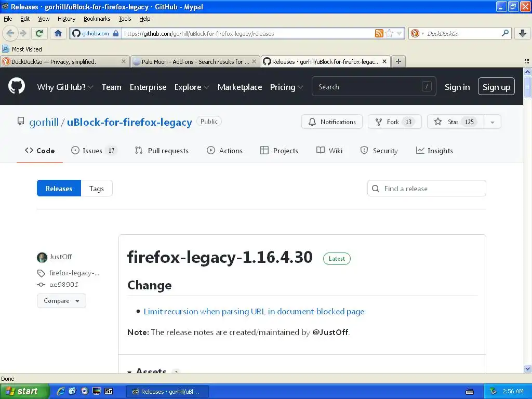Go back with the browser Back arrow
Screen dimensions: 532x399
click(x=10, y=33)
